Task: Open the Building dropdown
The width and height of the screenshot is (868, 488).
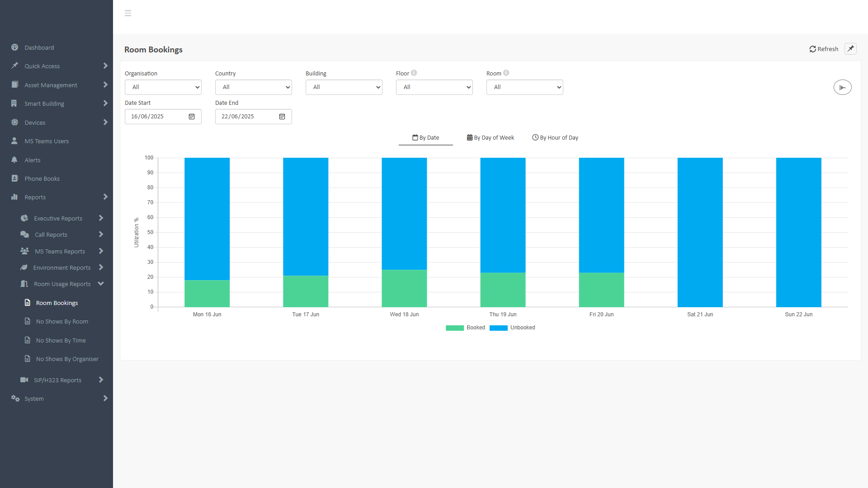Action: click(344, 87)
